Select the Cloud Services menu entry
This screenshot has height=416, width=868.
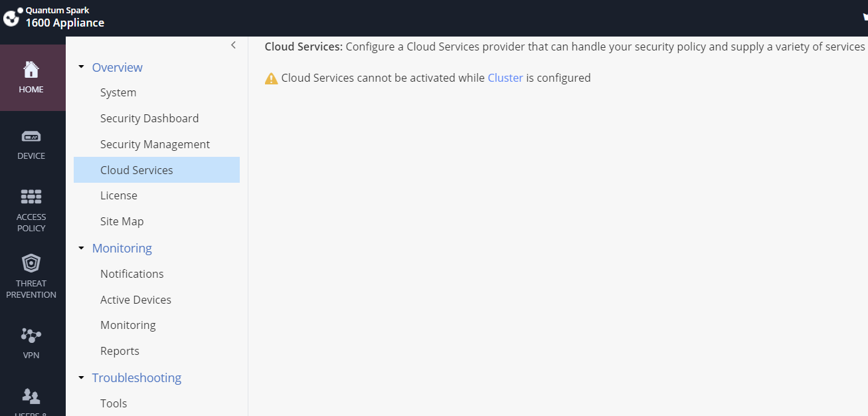click(x=137, y=169)
